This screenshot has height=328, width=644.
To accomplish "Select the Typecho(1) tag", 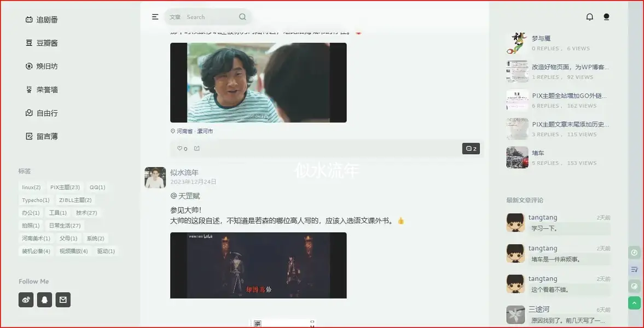I will click(36, 200).
